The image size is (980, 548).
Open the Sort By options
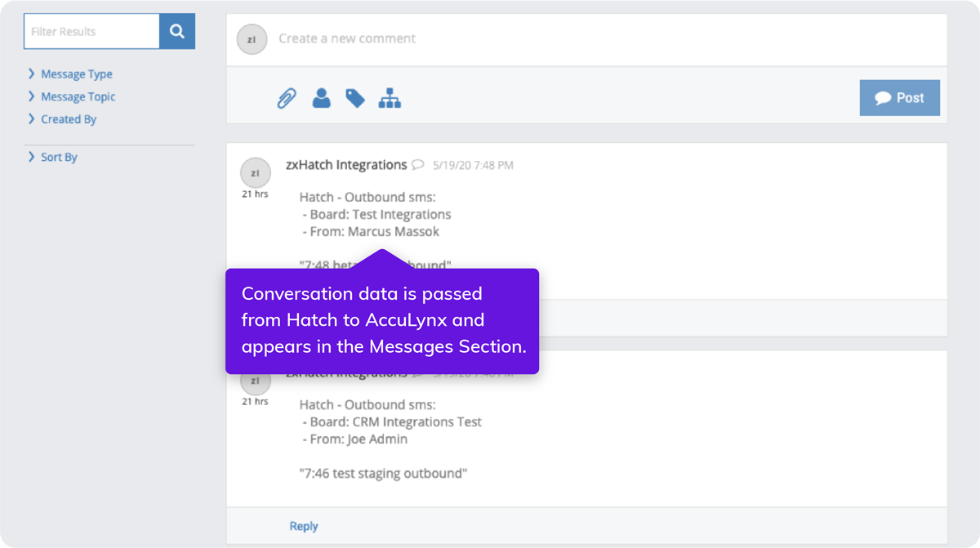coord(58,157)
